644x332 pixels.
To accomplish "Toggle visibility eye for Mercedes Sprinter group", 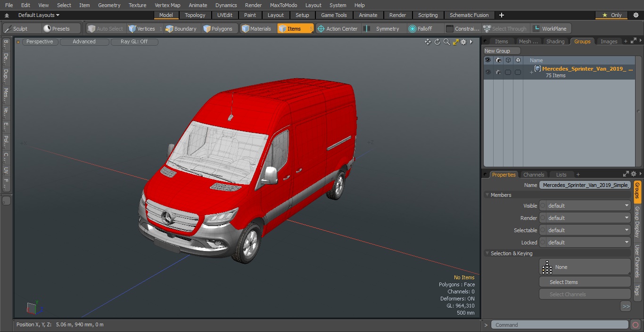I will [x=488, y=72].
